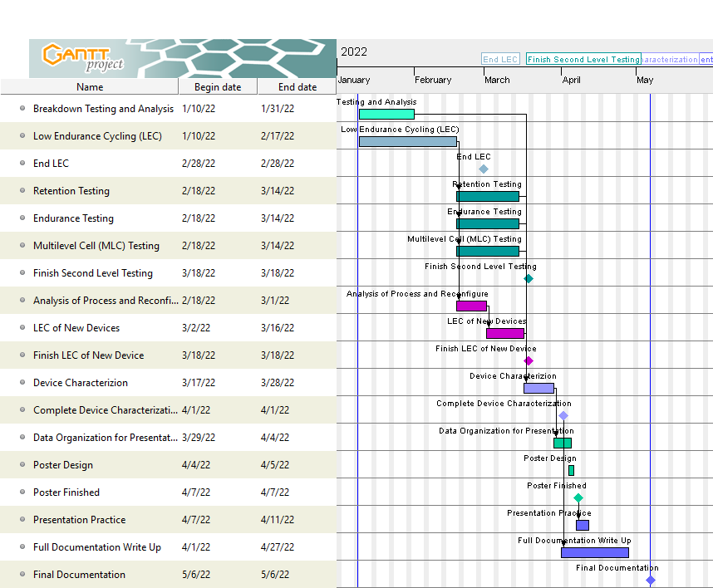Click Finish Second Level Testing header label
This screenshot has height=588, width=713.
tap(583, 59)
